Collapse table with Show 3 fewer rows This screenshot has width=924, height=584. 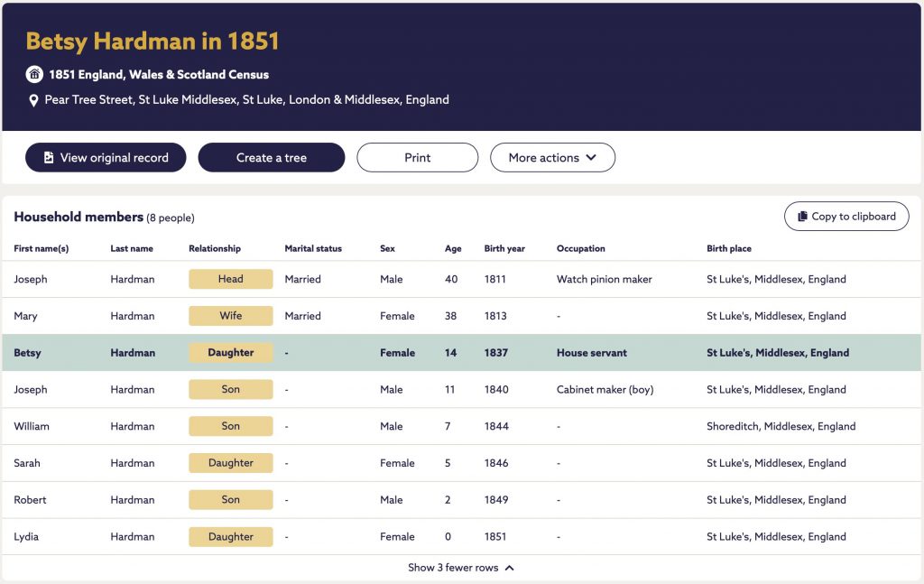461,568
